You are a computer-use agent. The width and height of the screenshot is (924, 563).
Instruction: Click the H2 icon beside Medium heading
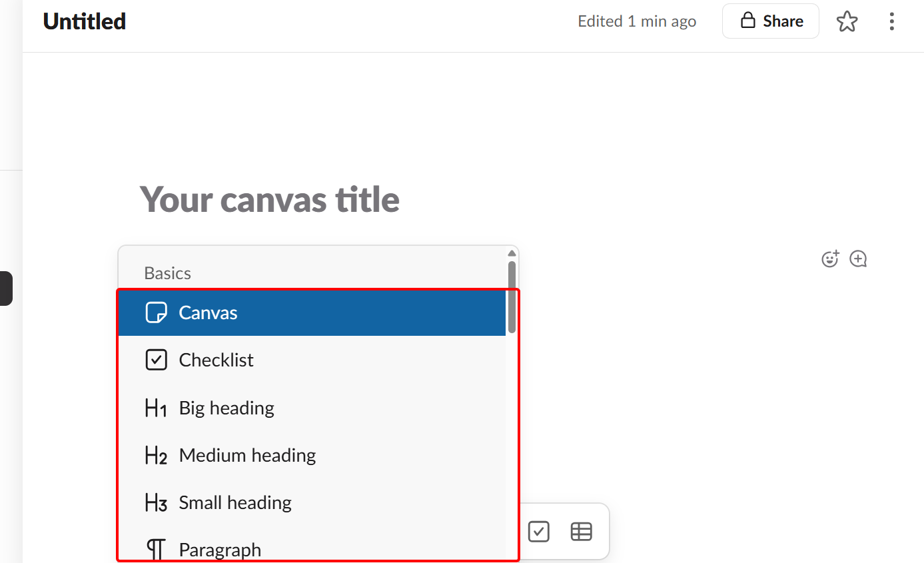pyautogui.click(x=155, y=455)
